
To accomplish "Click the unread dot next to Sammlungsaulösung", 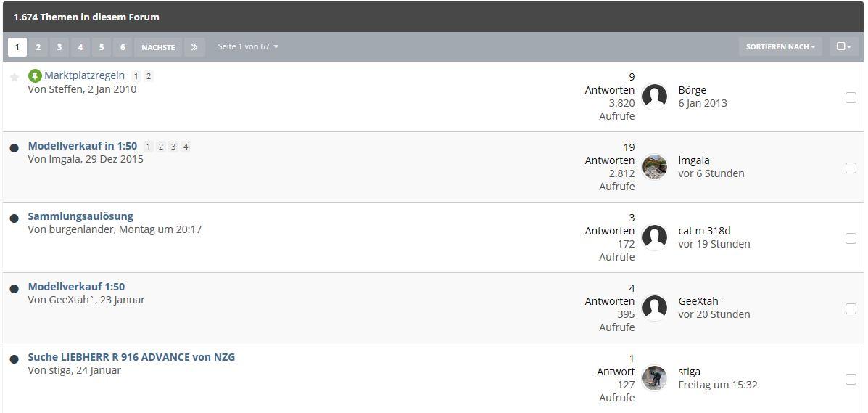I will click(15, 218).
